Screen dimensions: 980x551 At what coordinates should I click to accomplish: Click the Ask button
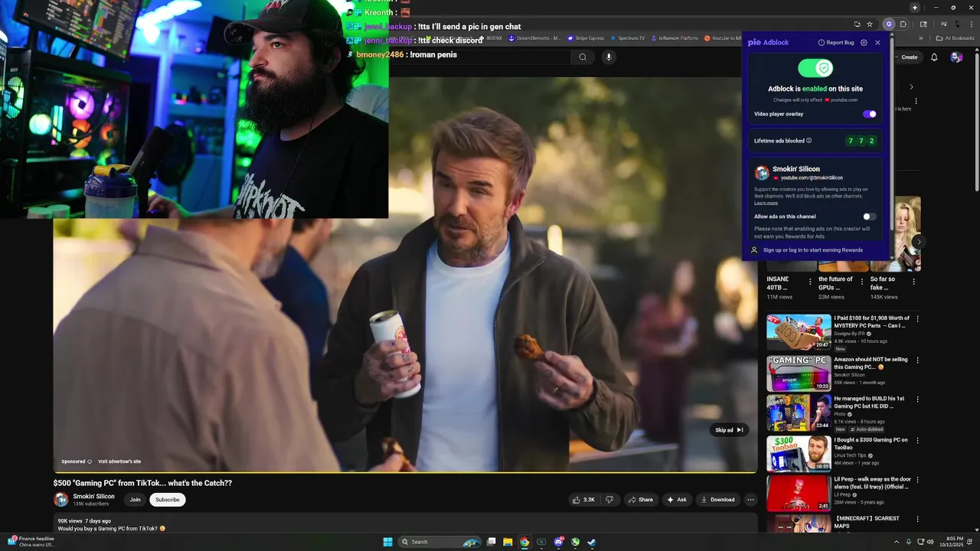(677, 500)
